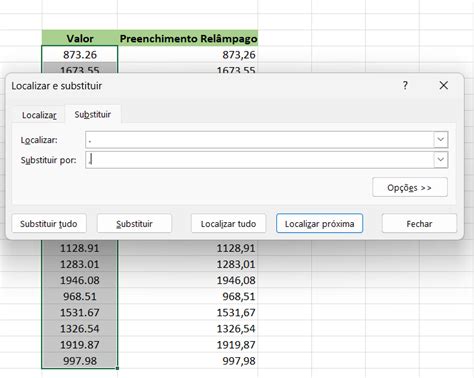Select cell containing 968.51
The image size is (474, 378).
pos(80,296)
